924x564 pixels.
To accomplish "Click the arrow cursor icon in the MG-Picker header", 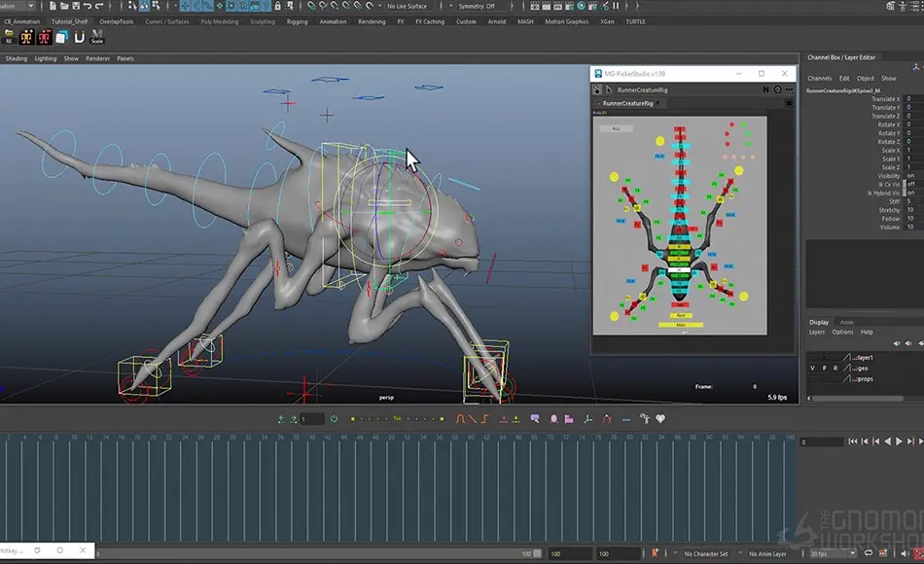I will (608, 89).
